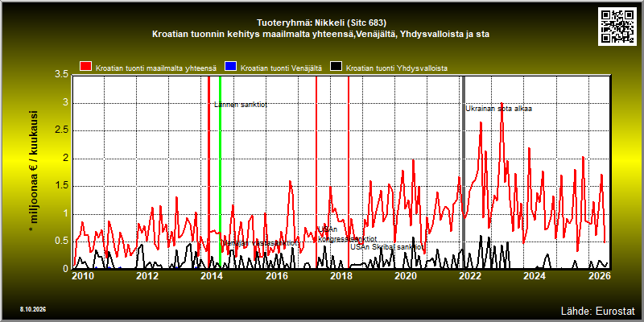Click the date stamp '8.10.2026'
This screenshot has width=644, height=322.
pyautogui.click(x=32, y=309)
